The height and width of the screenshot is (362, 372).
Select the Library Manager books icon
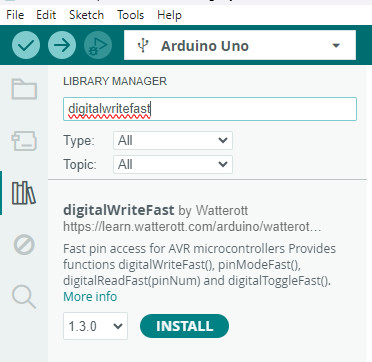[24, 193]
